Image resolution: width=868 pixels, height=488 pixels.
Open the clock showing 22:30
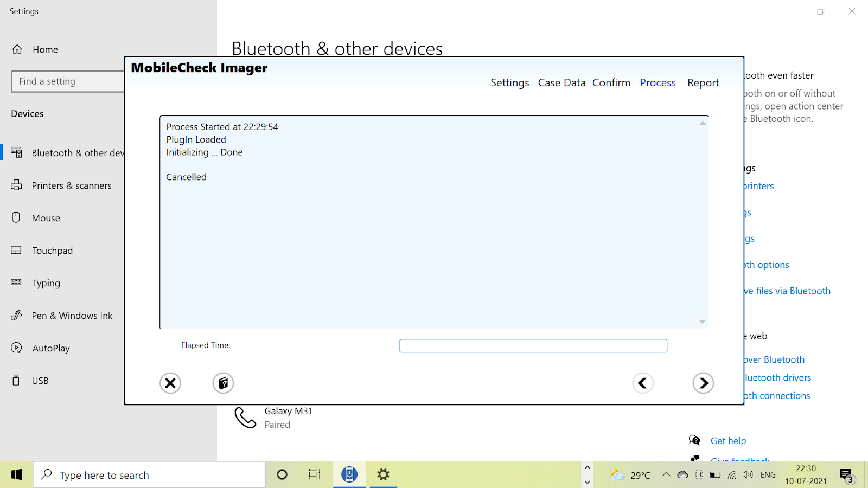(x=806, y=475)
